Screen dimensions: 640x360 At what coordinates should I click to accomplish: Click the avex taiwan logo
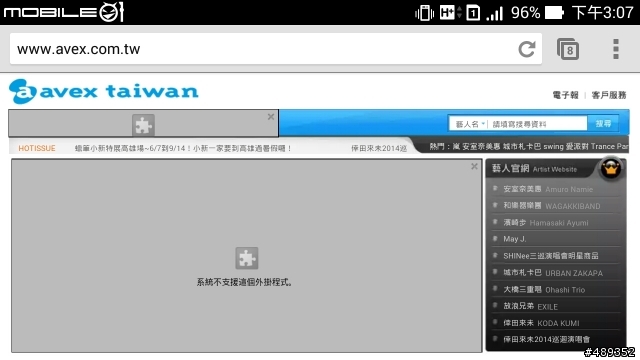coord(104,91)
